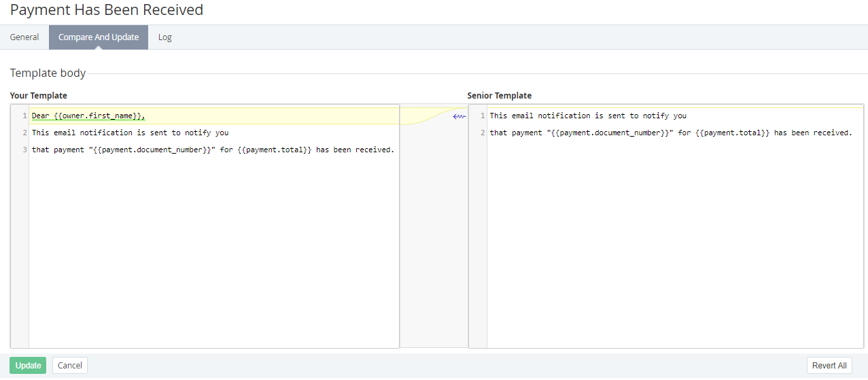The height and width of the screenshot is (380, 868).
Task: Click the Template body section heading
Action: (x=48, y=73)
